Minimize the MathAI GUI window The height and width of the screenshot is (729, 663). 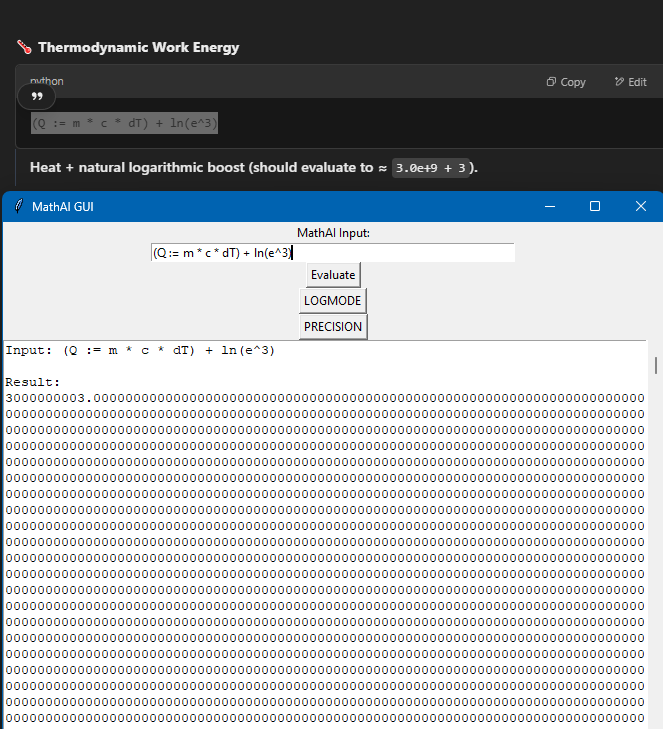pos(549,206)
